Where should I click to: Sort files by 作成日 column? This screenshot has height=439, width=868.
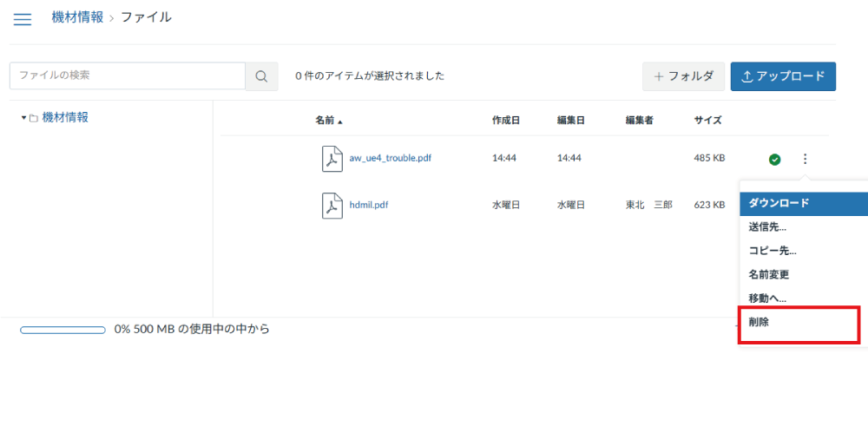[506, 120]
